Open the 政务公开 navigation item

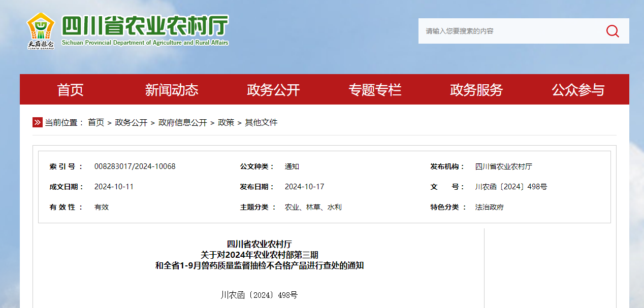click(273, 90)
